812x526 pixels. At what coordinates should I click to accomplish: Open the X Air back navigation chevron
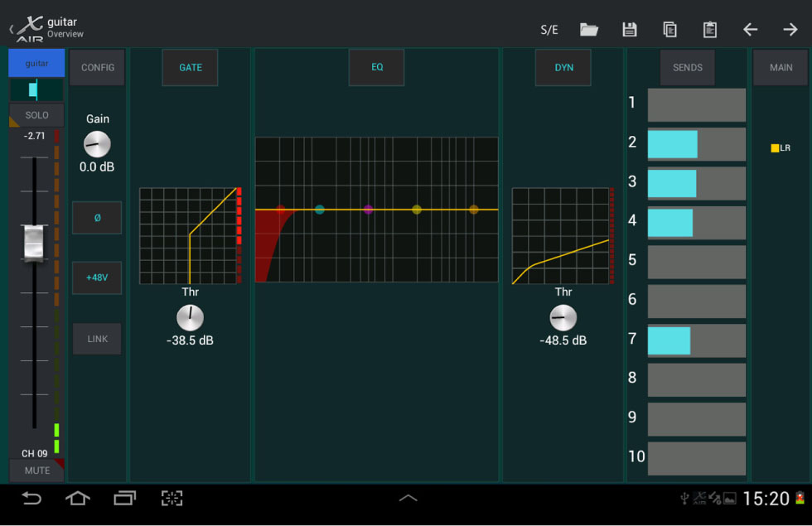[x=12, y=30]
